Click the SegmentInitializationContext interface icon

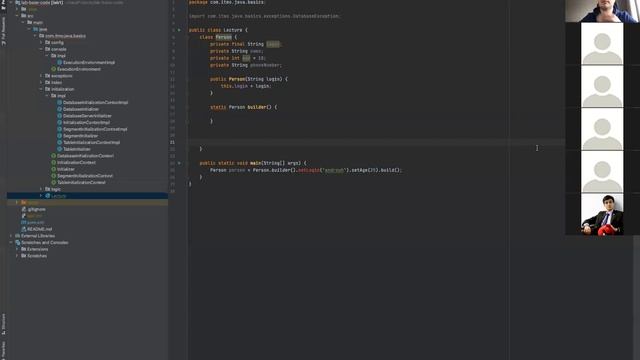pyautogui.click(x=53, y=176)
